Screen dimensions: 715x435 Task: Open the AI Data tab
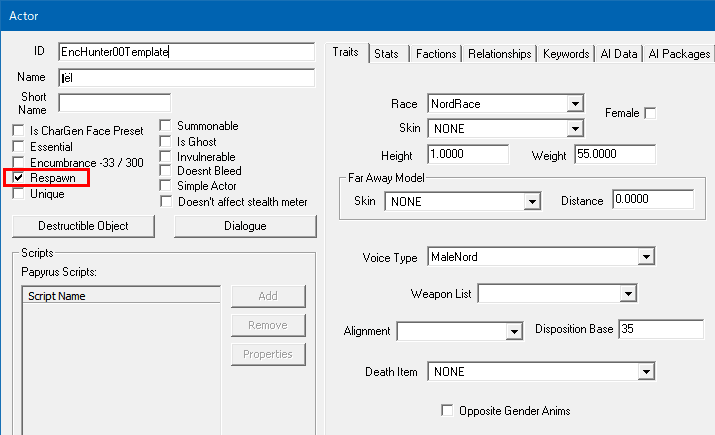[x=619, y=54]
